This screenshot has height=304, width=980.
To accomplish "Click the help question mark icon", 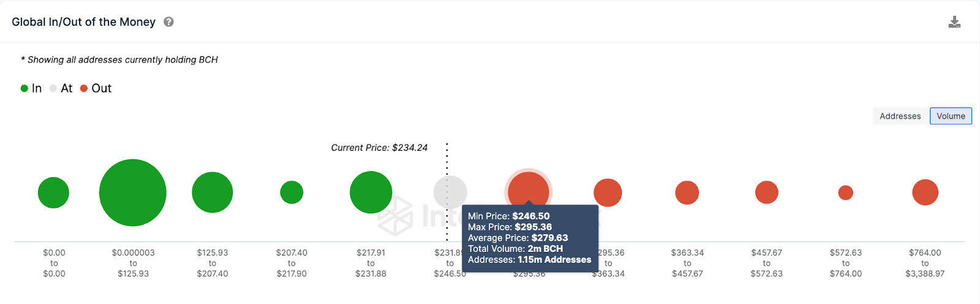I will pyautogui.click(x=168, y=22).
